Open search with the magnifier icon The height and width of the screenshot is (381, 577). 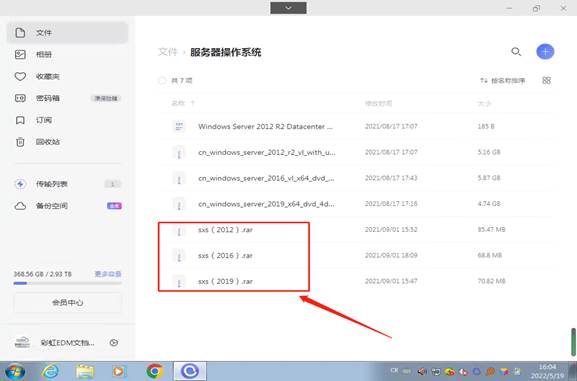pos(516,52)
